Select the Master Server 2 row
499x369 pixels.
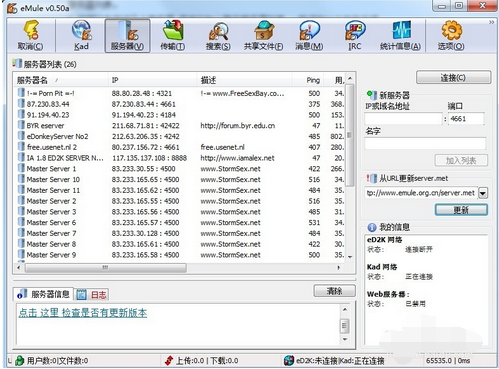[x=180, y=201]
